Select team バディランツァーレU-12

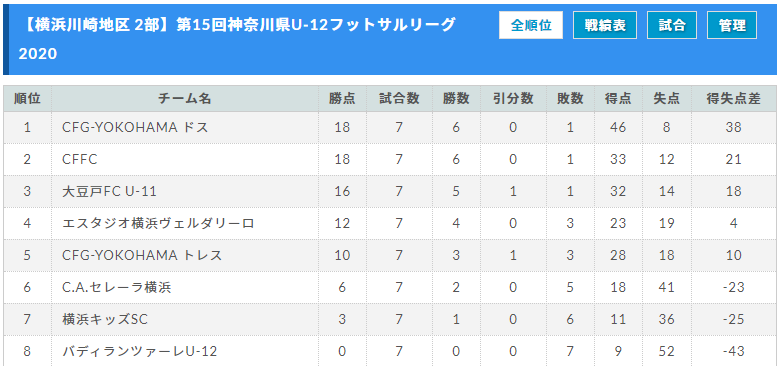[x=140, y=352]
